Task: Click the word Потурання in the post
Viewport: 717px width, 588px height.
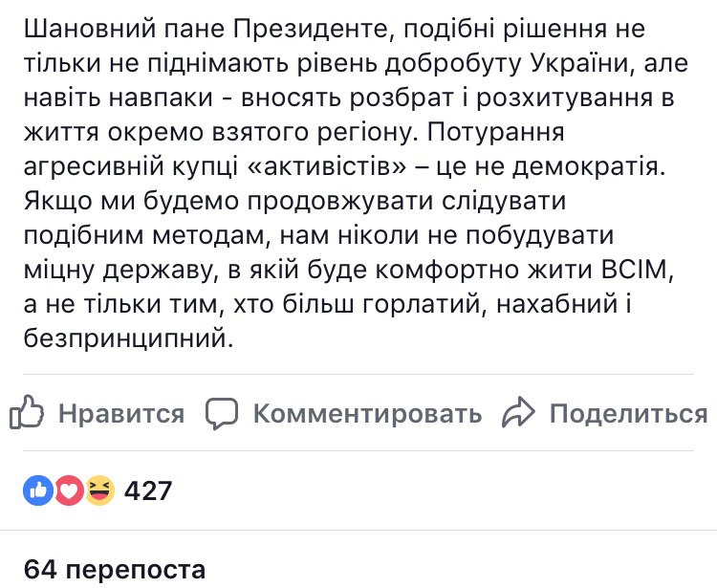Action: 495,133
